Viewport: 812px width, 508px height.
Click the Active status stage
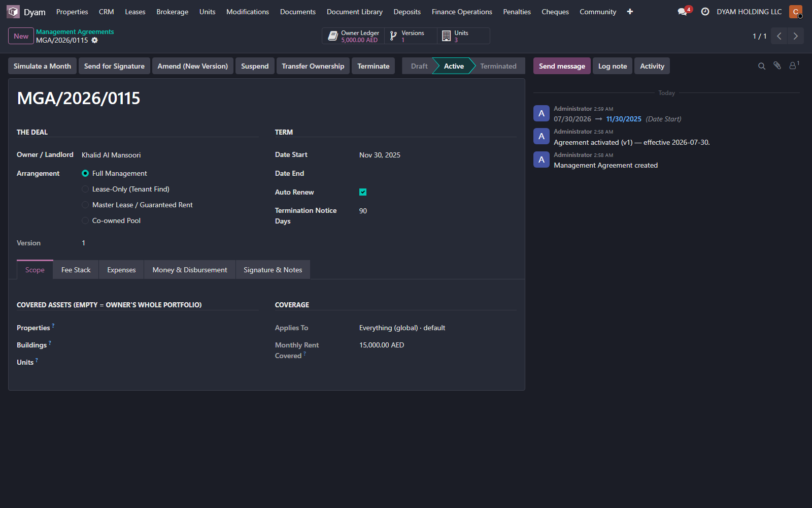click(454, 66)
